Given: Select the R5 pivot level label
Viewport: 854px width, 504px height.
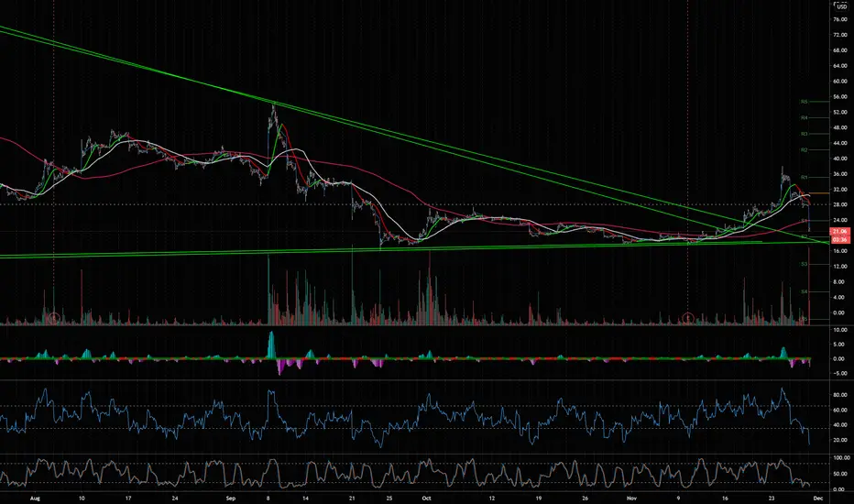Looking at the screenshot, I should pos(804,102).
